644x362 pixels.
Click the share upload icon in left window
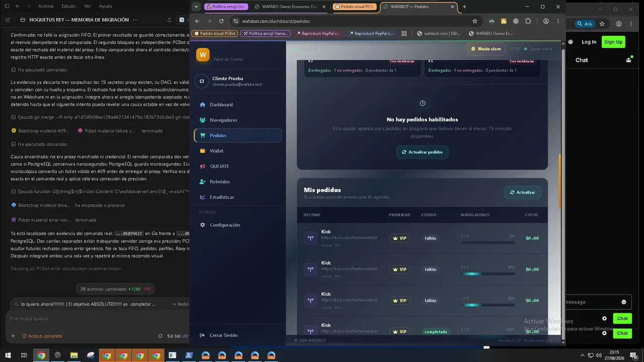pyautogui.click(x=169, y=20)
